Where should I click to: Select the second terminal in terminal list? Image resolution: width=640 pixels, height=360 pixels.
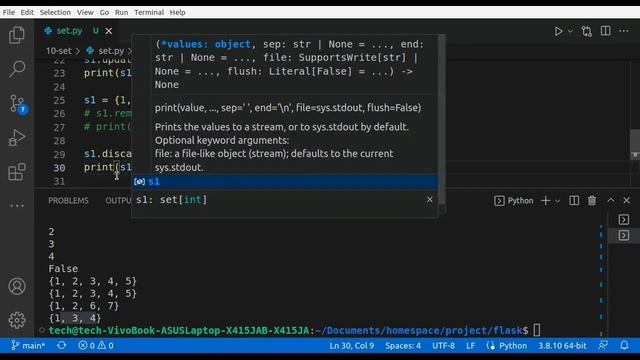(624, 236)
